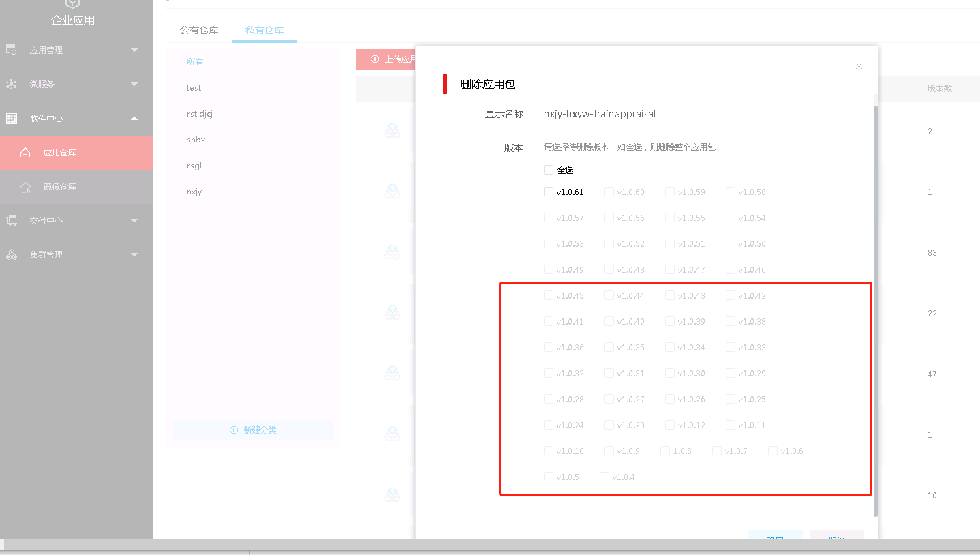Tick the v1.0.39 checkbox
The image size is (980, 555).
tap(670, 321)
